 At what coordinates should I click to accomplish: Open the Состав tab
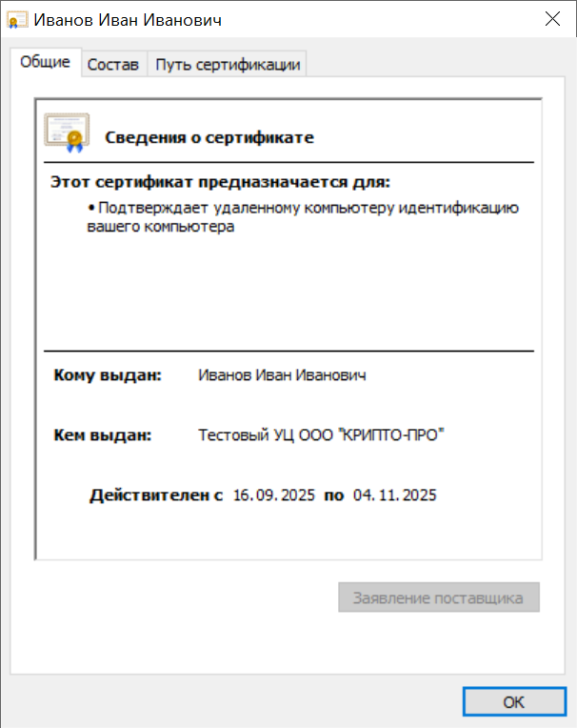113,65
